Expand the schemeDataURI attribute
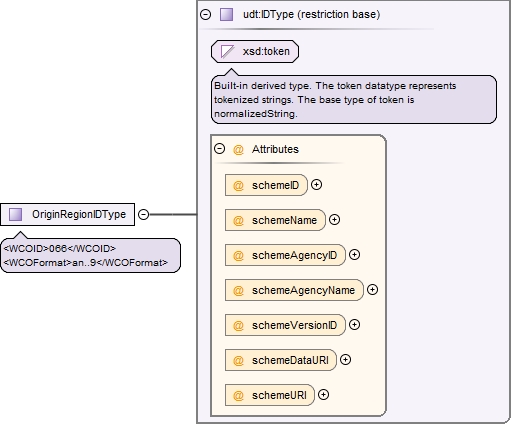This screenshot has width=512, height=425. pos(345,360)
